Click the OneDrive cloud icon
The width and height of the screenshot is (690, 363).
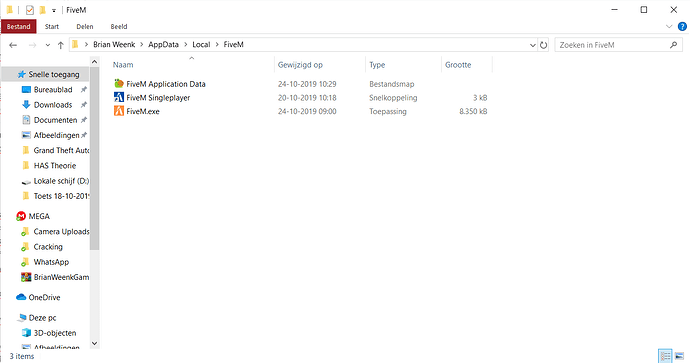21,297
